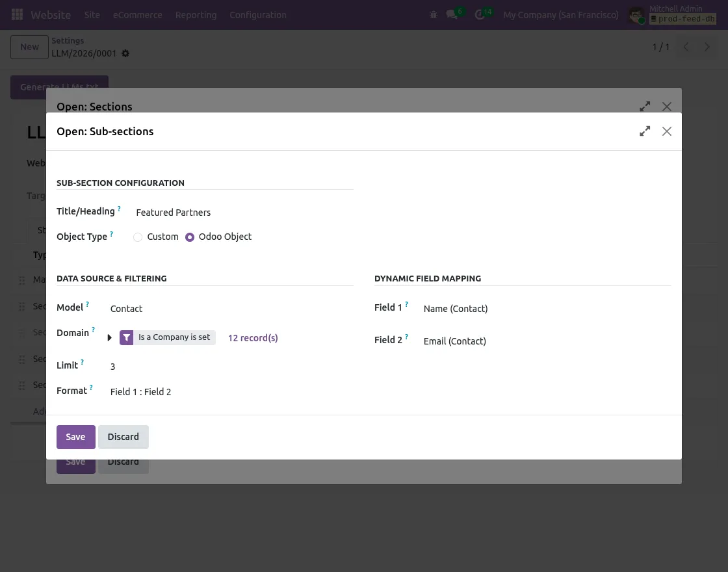The width and height of the screenshot is (728, 572).
Task: Click the 1 / 1 pager counter
Action: coord(660,47)
